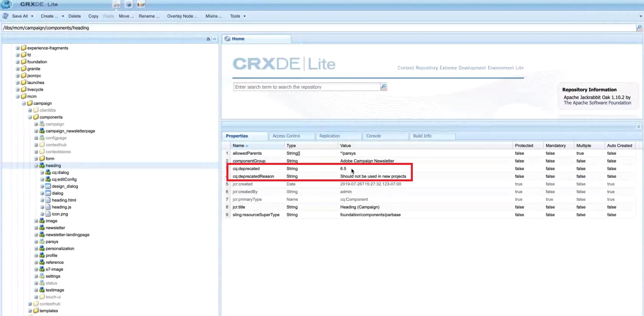The image size is (644, 316).
Task: Click the Mixins toolbar button
Action: [x=213, y=16]
